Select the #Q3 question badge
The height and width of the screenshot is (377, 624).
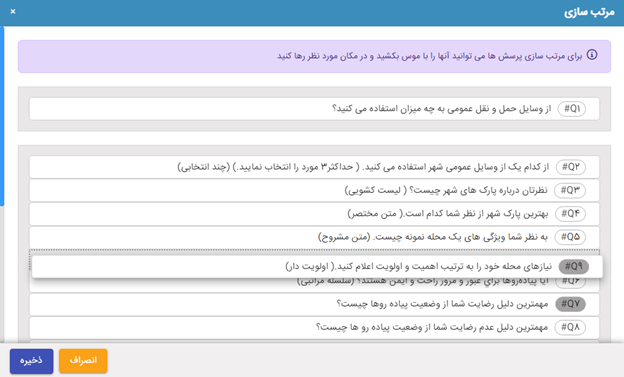click(x=570, y=190)
